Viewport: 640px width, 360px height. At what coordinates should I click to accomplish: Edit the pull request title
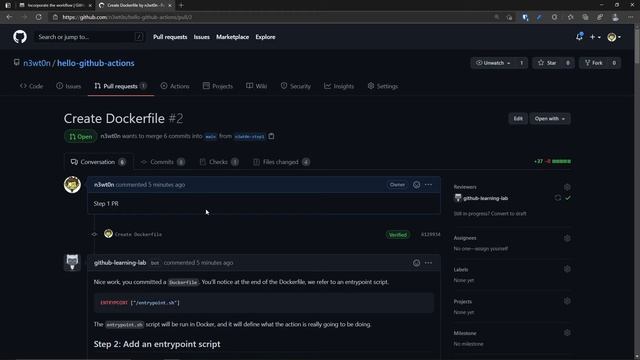click(518, 119)
